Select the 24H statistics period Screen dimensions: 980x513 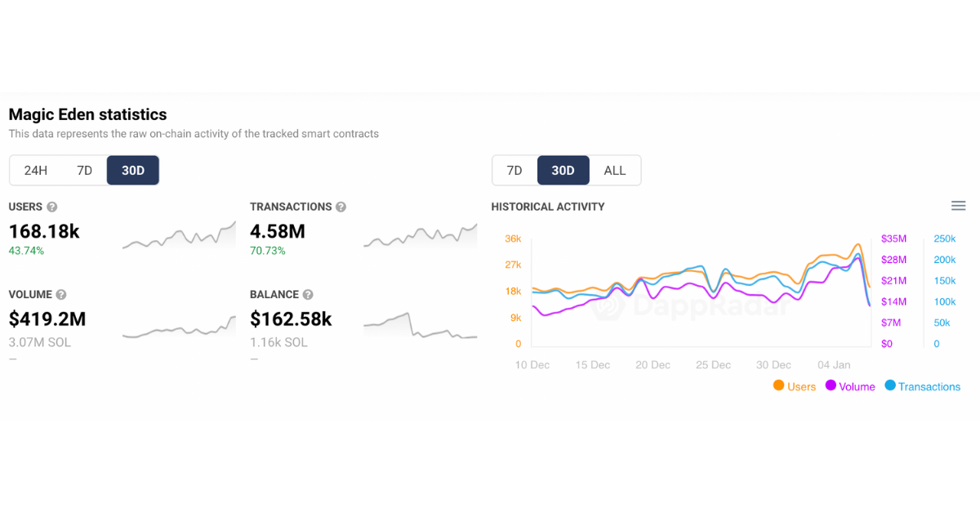tap(36, 171)
